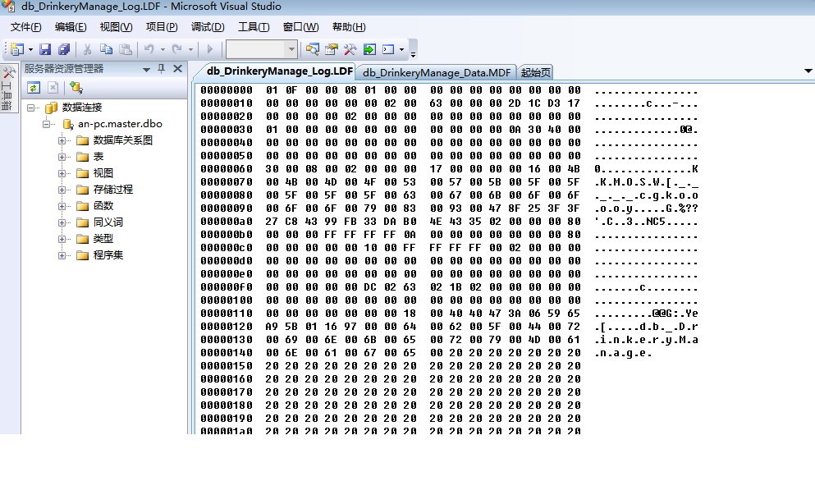Viewport: 815px width, 504px height.
Task: Expand the 函数 folder node
Action: (x=62, y=206)
